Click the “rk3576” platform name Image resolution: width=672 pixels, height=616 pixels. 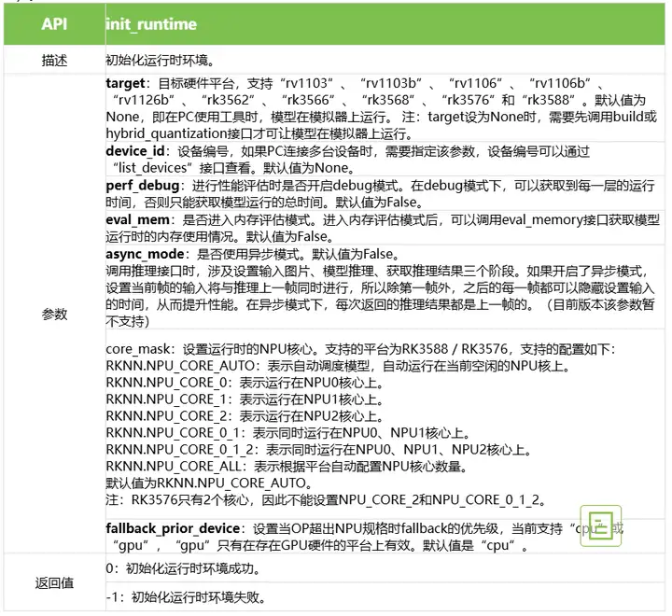(x=469, y=100)
